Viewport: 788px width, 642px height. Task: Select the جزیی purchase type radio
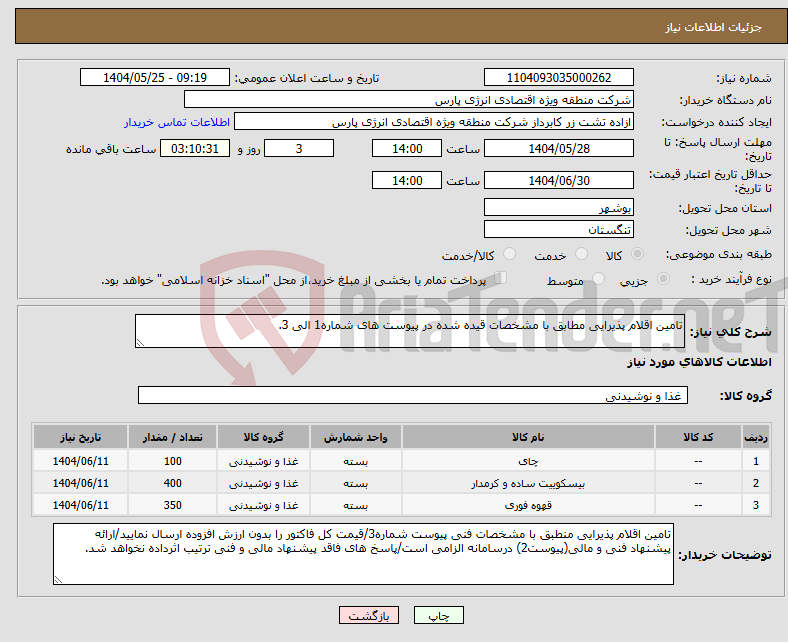663,279
